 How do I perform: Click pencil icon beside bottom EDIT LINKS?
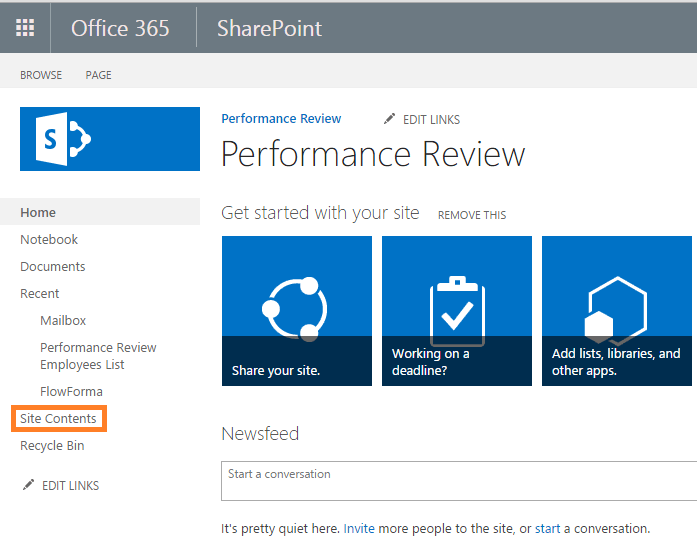(28, 485)
